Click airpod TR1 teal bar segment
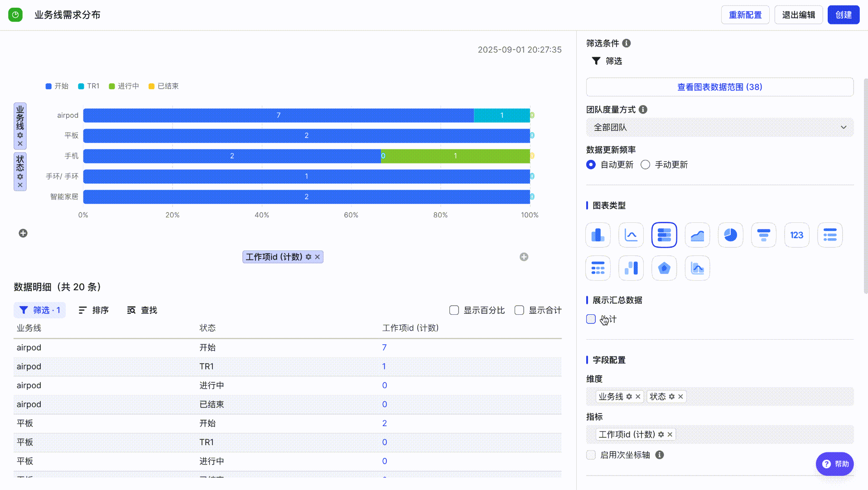This screenshot has height=490, width=868. coord(502,115)
